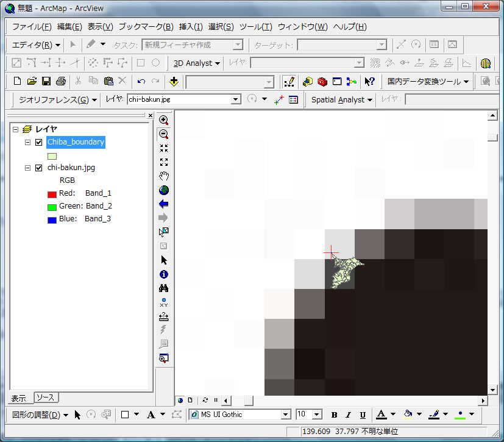This screenshot has width=504, height=442.
Task: Click the Full Extent globe icon
Action: 163,190
